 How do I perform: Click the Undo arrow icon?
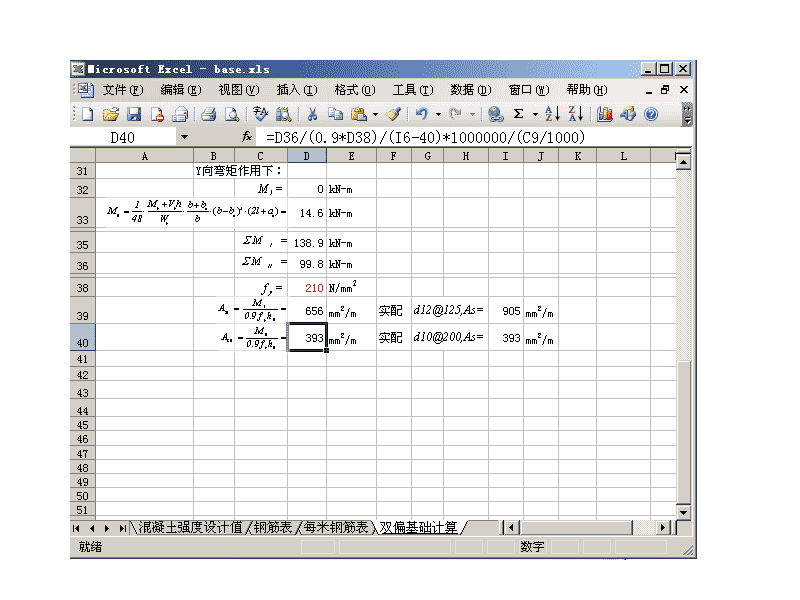[421, 114]
